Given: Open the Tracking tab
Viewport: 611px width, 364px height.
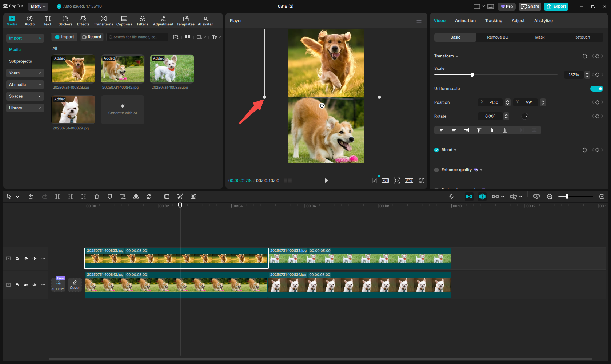Looking at the screenshot, I should click(x=494, y=21).
